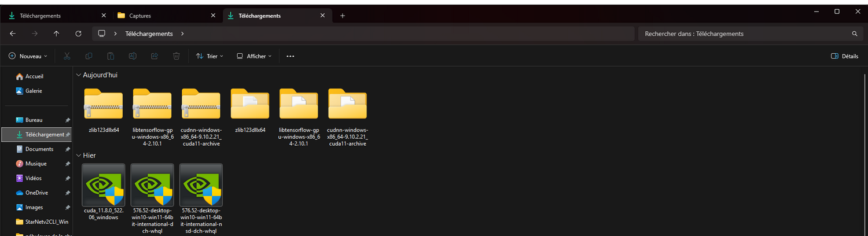
Task: Select Téléchargements in the sidebar
Action: [36, 134]
